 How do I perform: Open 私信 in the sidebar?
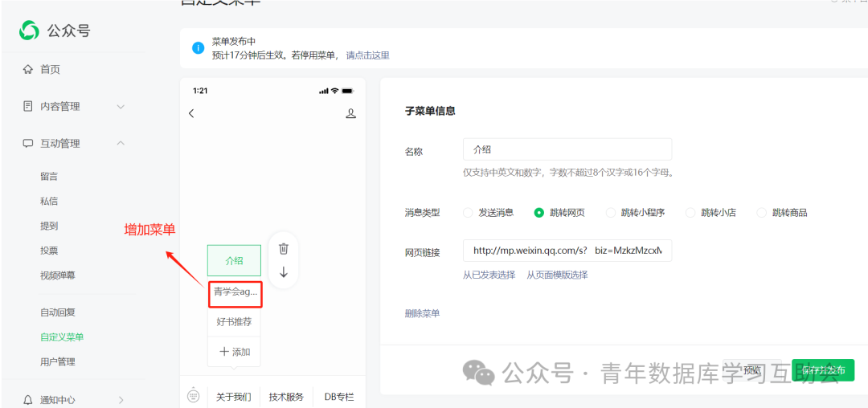49,202
